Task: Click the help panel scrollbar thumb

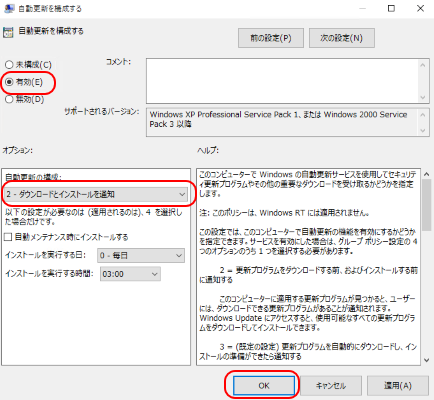Action: coord(426,205)
